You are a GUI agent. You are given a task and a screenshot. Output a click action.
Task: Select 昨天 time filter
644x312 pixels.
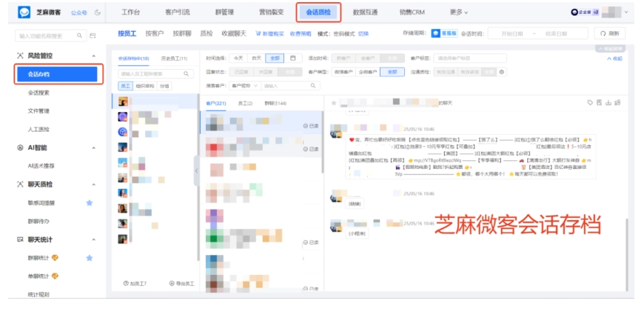(257, 59)
